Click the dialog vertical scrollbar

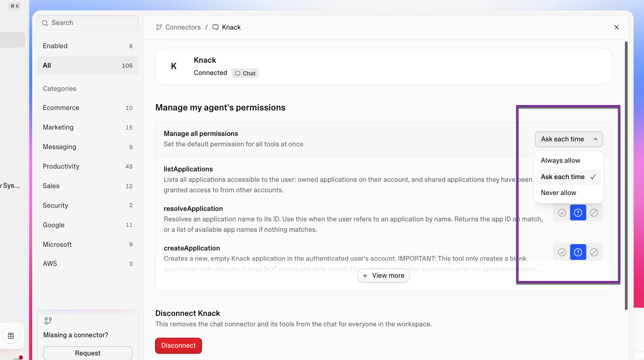point(626,176)
